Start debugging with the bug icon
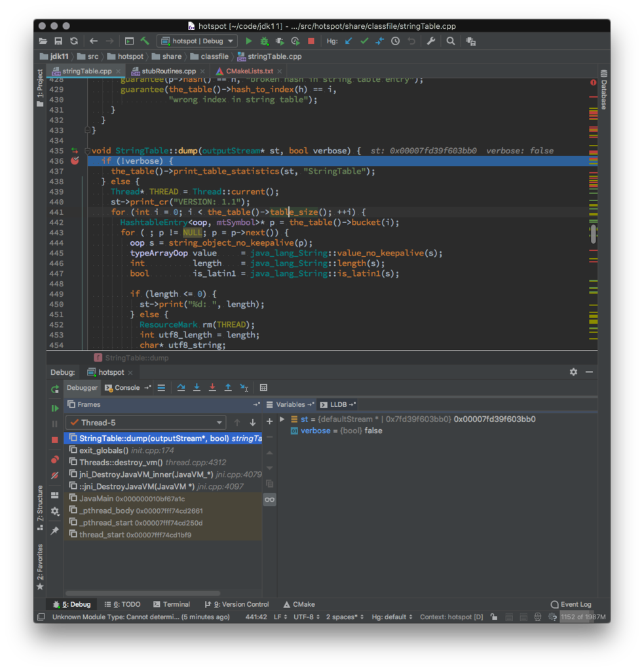The height and width of the screenshot is (671, 644). tap(265, 41)
